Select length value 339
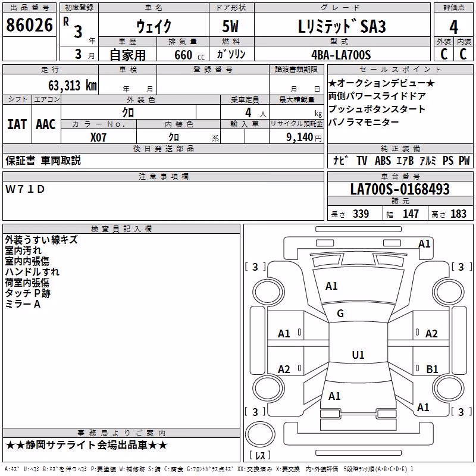 (361, 214)
